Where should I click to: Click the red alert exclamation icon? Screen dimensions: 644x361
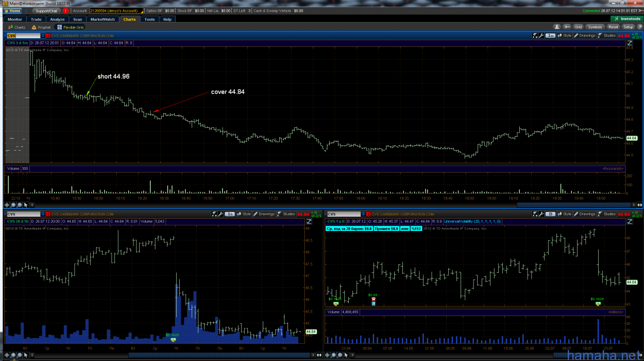pos(65,10)
